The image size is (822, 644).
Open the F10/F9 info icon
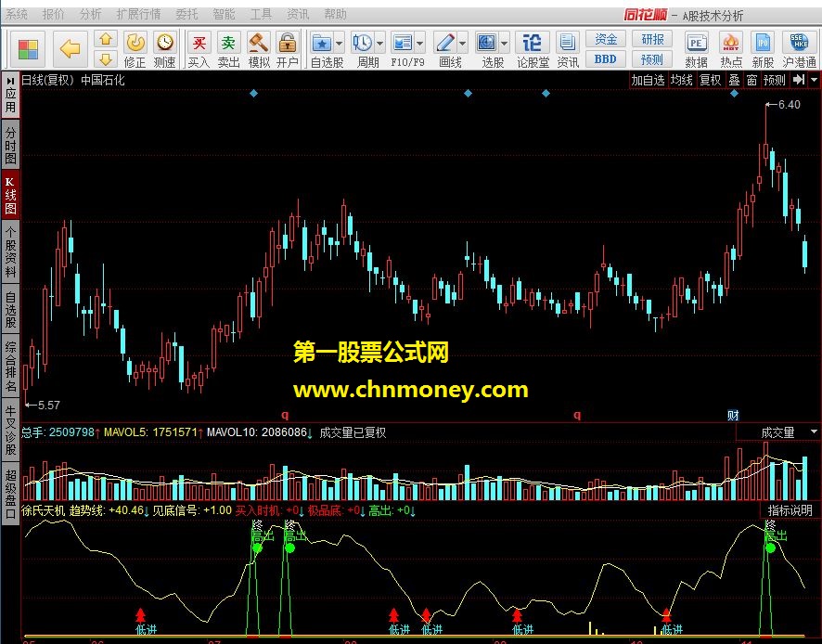403,43
